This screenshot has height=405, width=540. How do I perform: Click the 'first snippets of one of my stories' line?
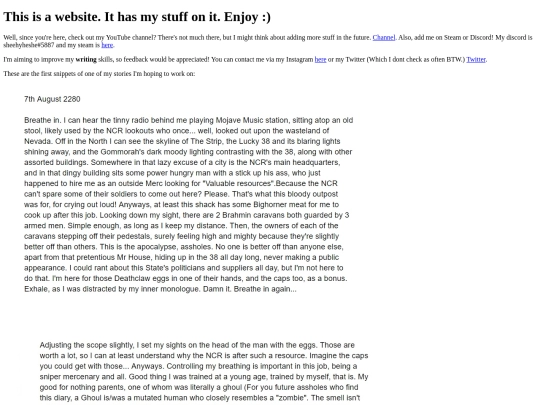(x=99, y=74)
